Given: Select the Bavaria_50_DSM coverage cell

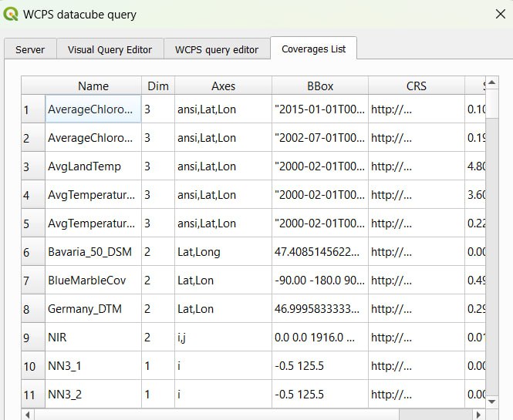Looking at the screenshot, I should tap(93, 252).
